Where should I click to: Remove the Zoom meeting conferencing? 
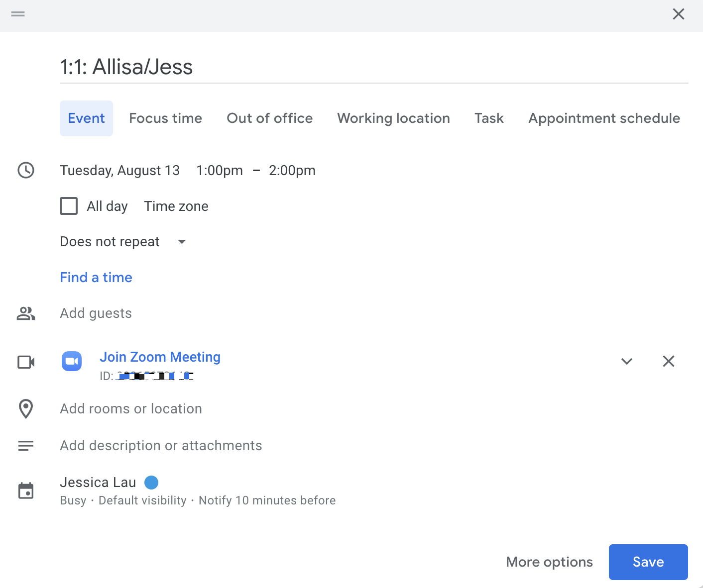point(669,361)
